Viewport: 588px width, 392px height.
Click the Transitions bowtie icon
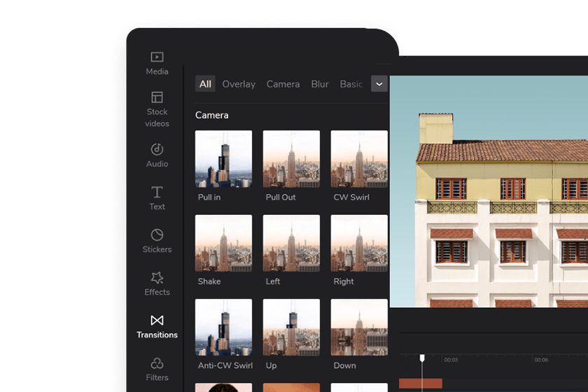(x=157, y=321)
